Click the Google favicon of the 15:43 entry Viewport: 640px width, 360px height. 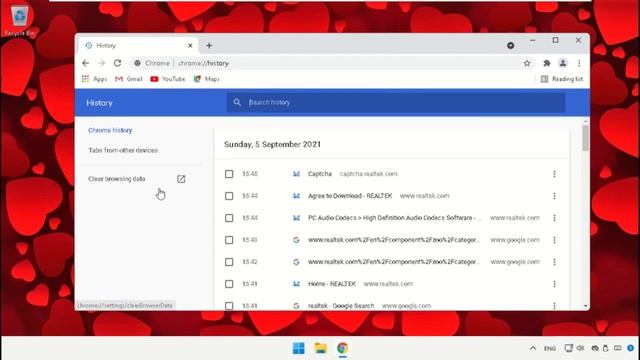click(x=296, y=240)
